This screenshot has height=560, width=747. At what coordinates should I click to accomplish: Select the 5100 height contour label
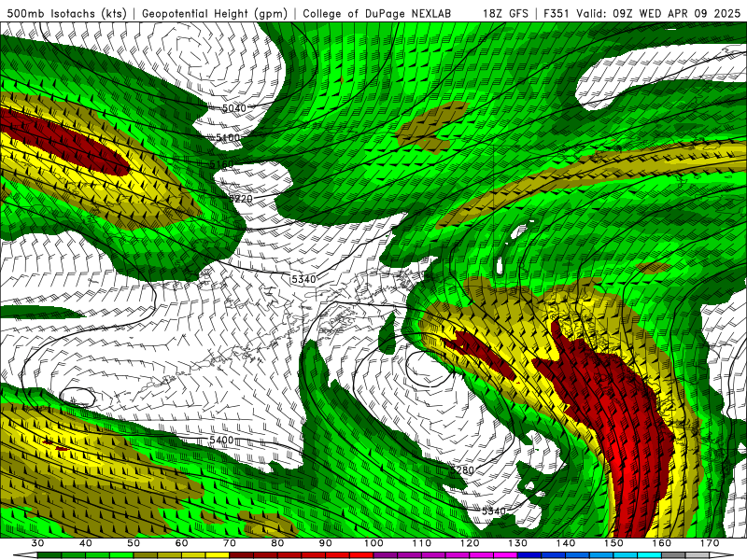coord(228,137)
